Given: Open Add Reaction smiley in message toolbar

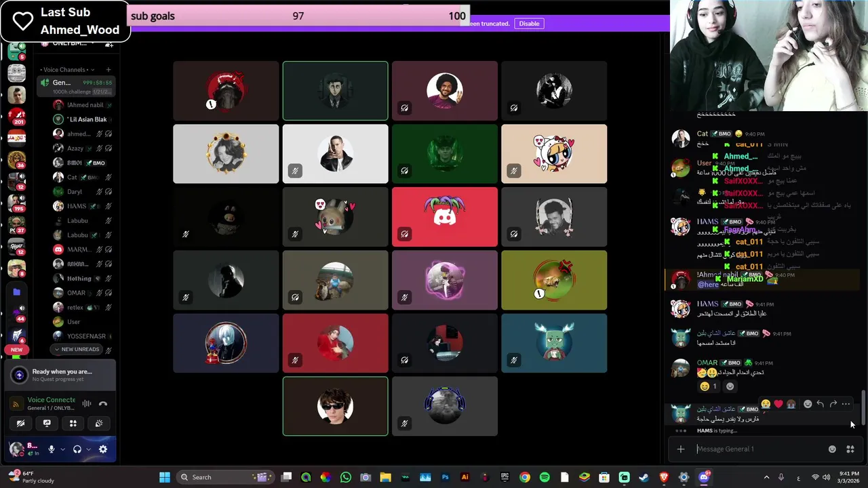Looking at the screenshot, I should [x=808, y=404].
